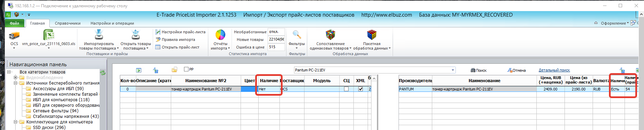
Task: Open the Файл menu
Action: (x=14, y=23)
